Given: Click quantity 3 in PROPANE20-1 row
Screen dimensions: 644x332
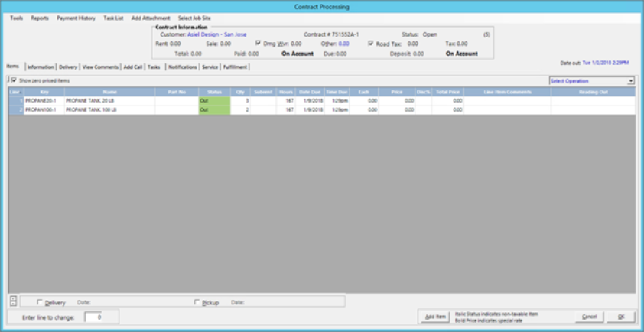Looking at the screenshot, I should (240, 101).
